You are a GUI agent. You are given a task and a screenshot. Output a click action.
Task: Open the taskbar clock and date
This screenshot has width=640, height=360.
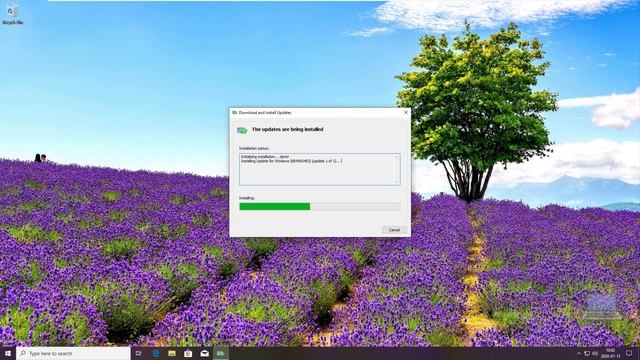point(611,353)
